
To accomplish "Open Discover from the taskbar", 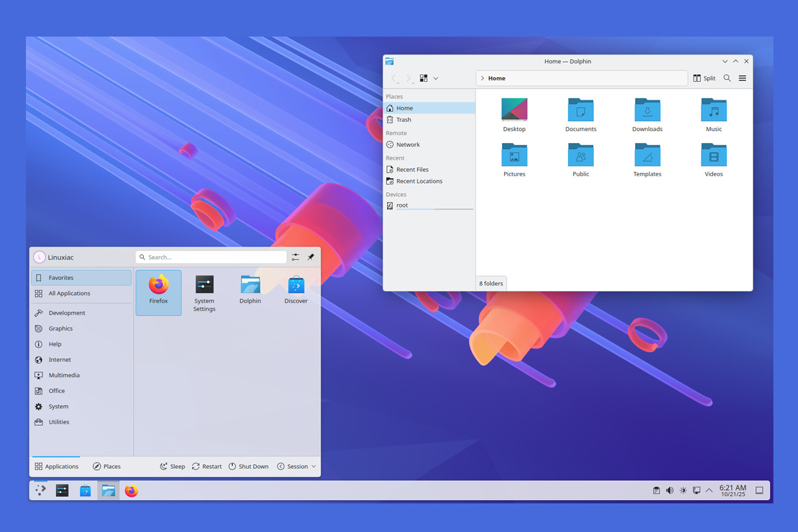I will tap(85, 491).
